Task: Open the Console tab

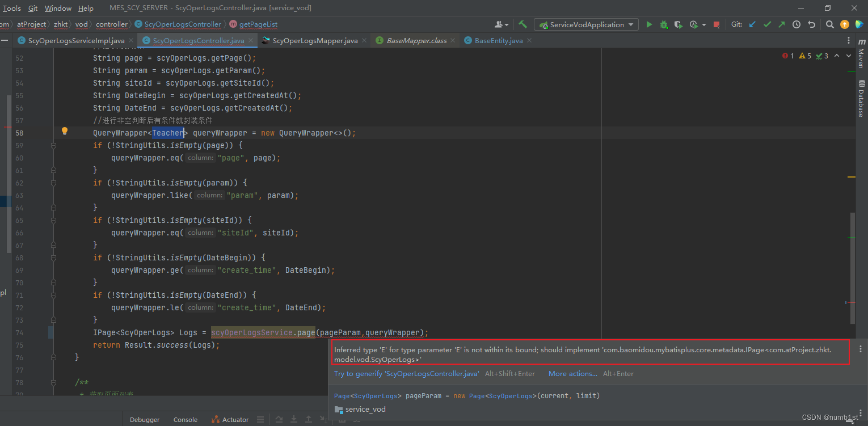Action: 186,420
